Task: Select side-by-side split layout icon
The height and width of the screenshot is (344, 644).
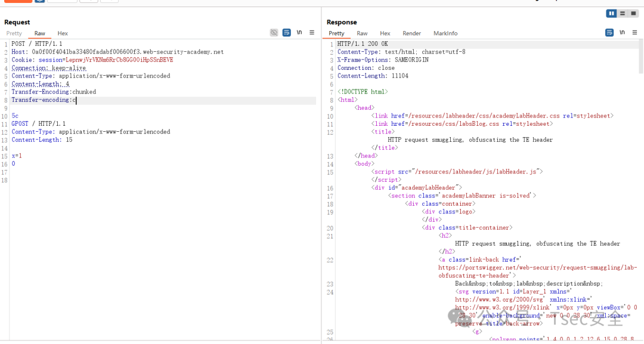Action: (612, 14)
